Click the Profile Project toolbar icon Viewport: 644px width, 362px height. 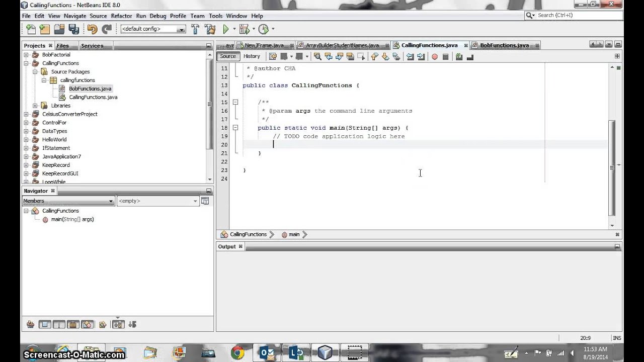click(x=264, y=29)
